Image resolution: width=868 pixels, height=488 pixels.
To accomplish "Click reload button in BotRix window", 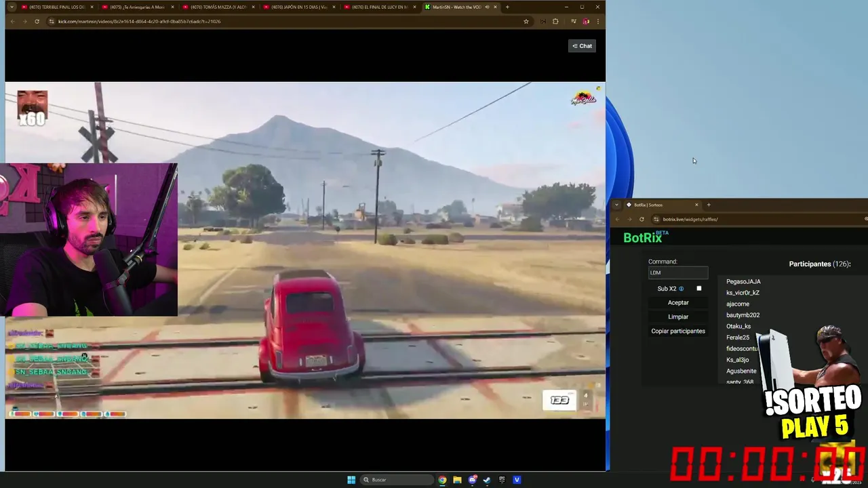I will (x=642, y=219).
